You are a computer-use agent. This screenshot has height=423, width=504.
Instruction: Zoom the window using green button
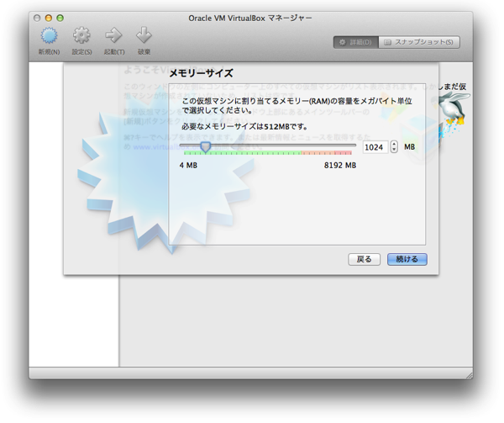coord(60,18)
